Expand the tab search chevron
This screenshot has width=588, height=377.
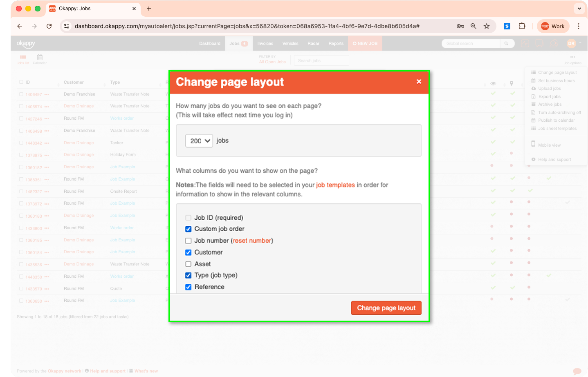pyautogui.click(x=579, y=9)
